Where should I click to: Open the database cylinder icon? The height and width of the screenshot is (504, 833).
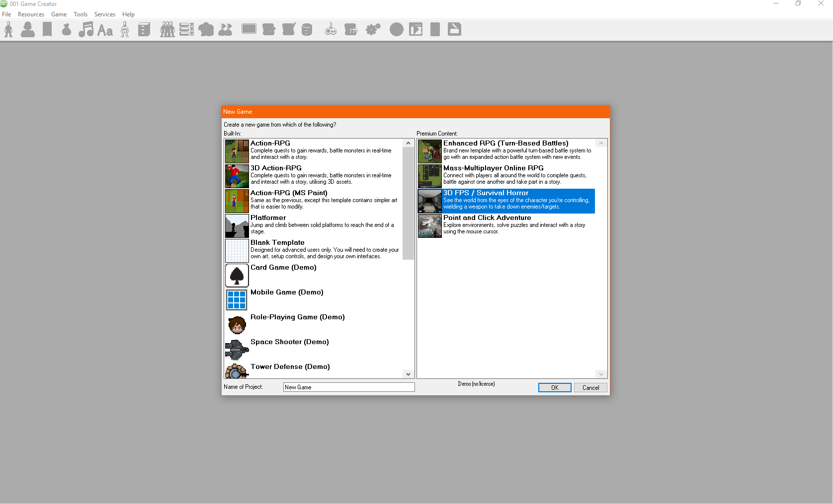tap(307, 30)
